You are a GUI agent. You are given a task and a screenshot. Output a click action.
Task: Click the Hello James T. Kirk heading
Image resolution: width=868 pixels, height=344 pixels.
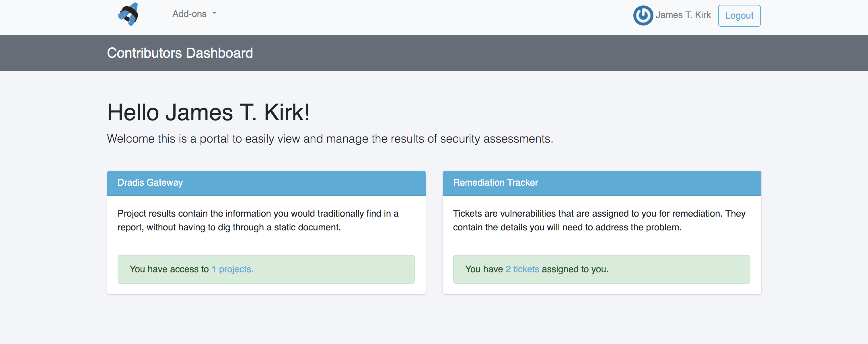click(x=208, y=112)
